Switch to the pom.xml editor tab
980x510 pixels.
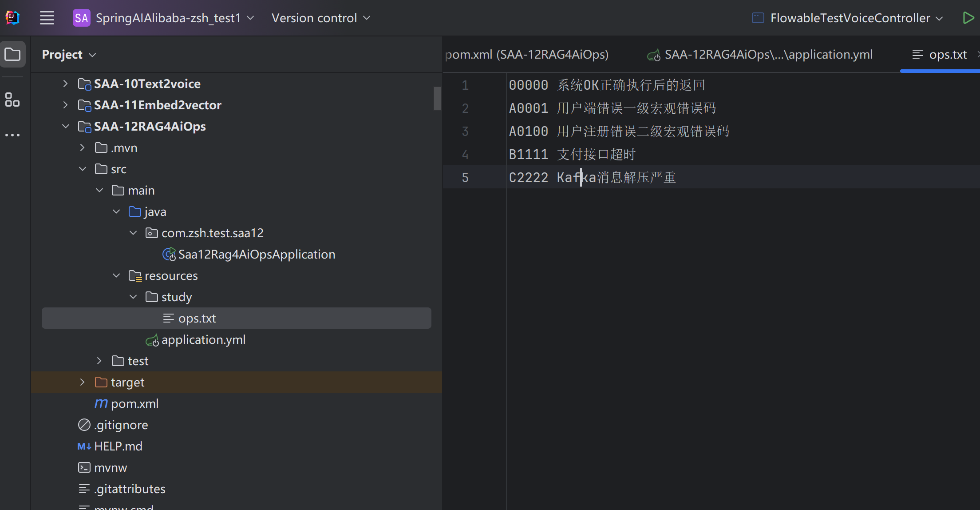point(526,55)
